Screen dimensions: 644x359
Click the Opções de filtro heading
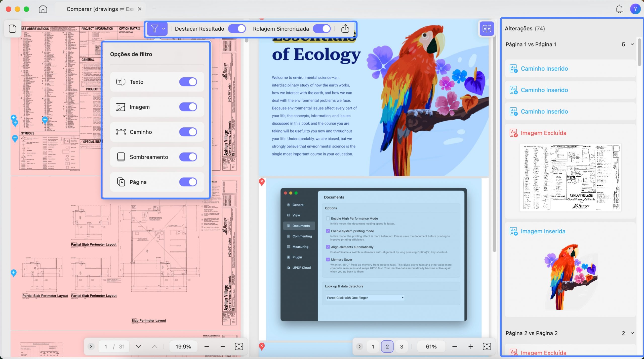(x=131, y=54)
